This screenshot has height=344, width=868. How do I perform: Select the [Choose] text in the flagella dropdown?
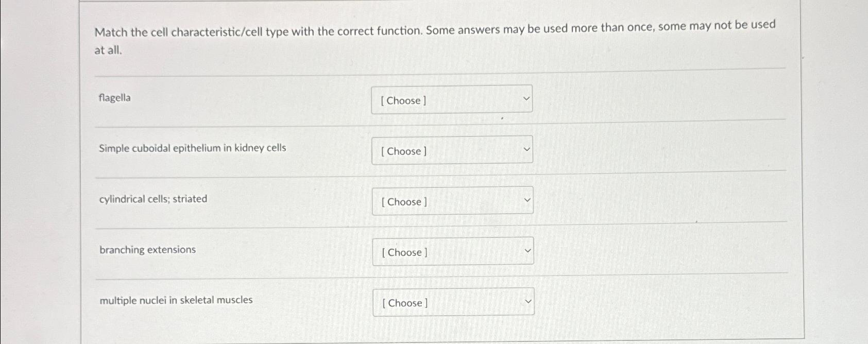point(403,100)
